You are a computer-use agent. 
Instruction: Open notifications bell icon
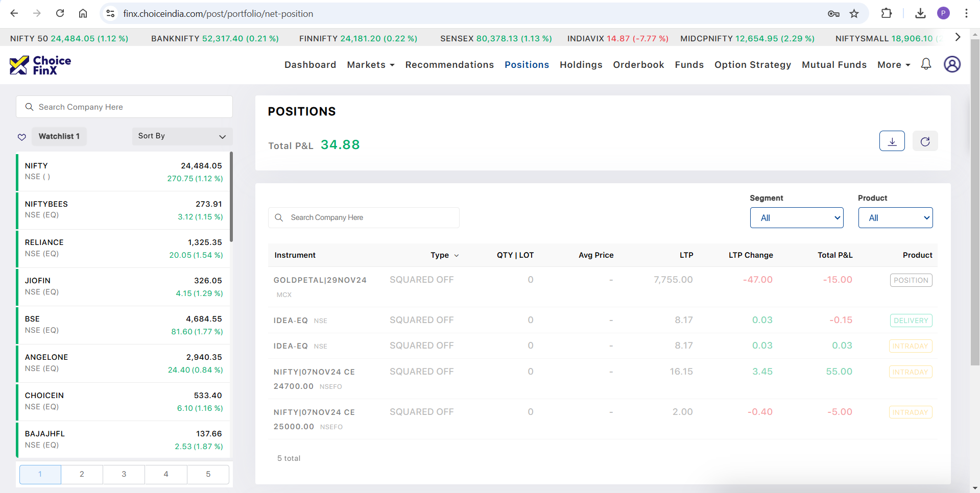pos(926,64)
